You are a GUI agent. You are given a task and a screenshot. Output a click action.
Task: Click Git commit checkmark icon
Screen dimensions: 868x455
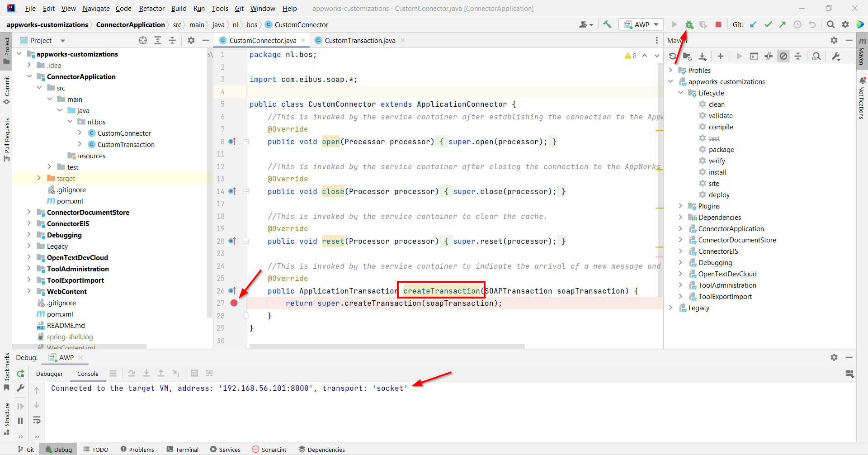(768, 25)
